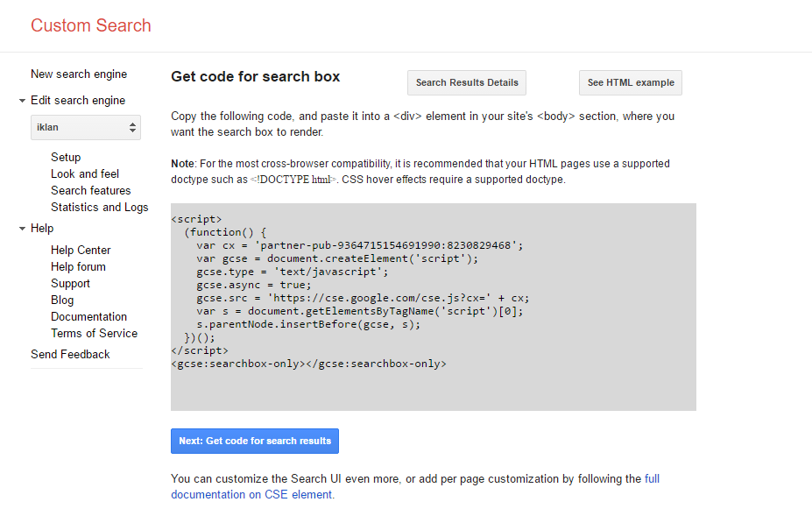Open Terms of Service
Viewport: 812px width, 516px height.
click(95, 333)
